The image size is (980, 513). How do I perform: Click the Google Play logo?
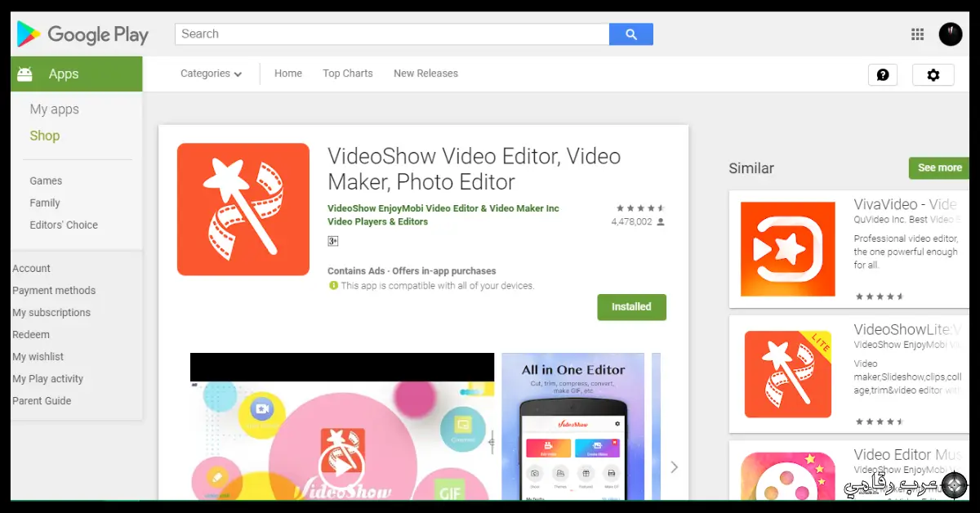pyautogui.click(x=82, y=34)
